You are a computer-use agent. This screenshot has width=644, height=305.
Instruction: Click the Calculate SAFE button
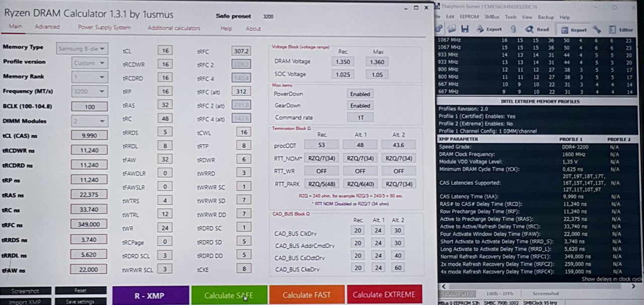tap(228, 295)
